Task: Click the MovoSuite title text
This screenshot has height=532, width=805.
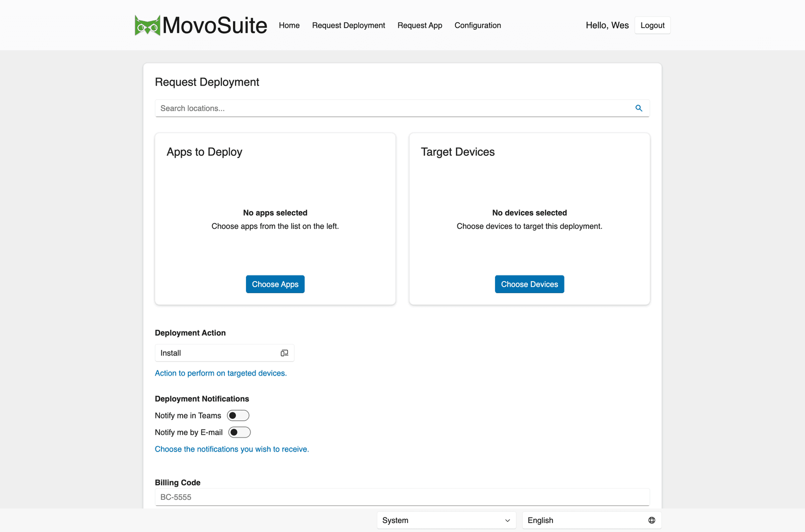Action: tap(215, 25)
